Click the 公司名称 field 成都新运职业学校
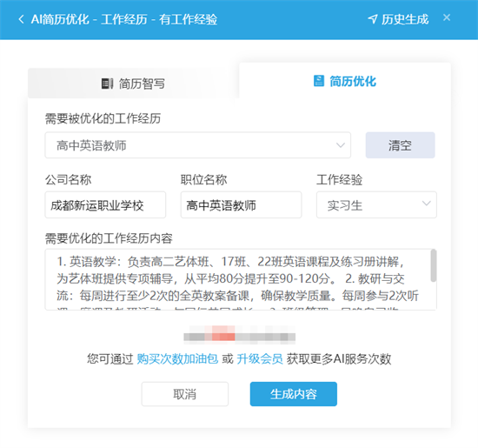 pyautogui.click(x=105, y=204)
